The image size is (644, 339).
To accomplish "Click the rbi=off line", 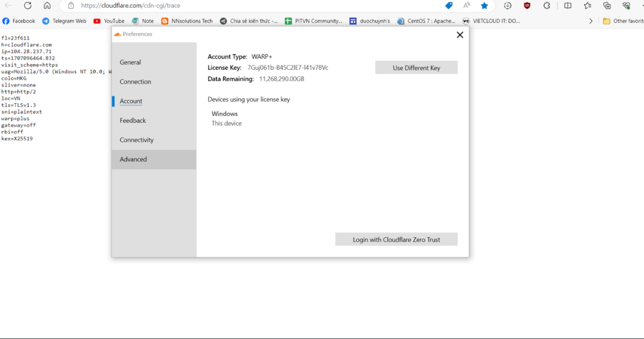I will [12, 132].
